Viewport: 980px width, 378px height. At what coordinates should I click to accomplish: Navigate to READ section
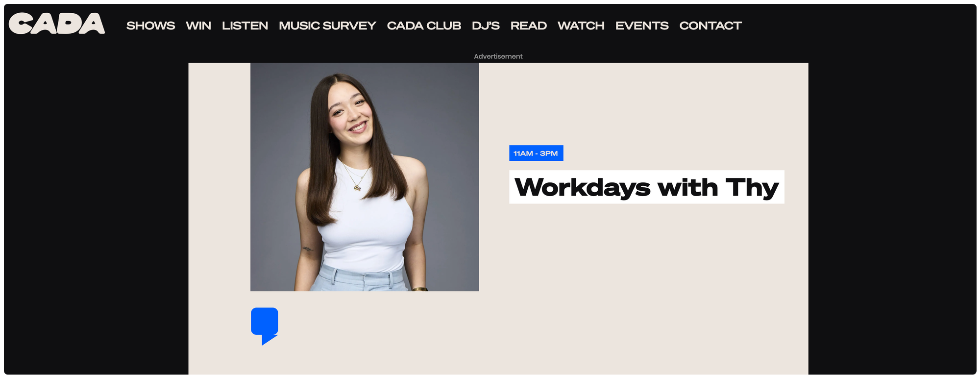(529, 25)
